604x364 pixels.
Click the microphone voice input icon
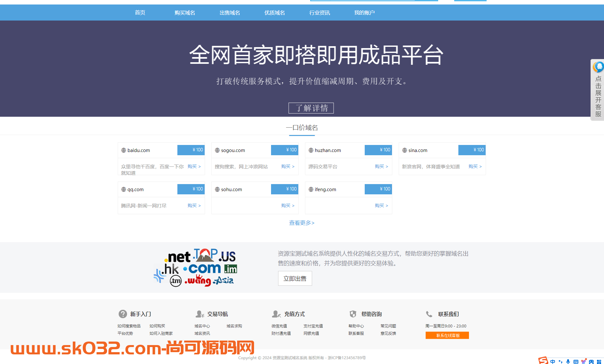click(568, 361)
